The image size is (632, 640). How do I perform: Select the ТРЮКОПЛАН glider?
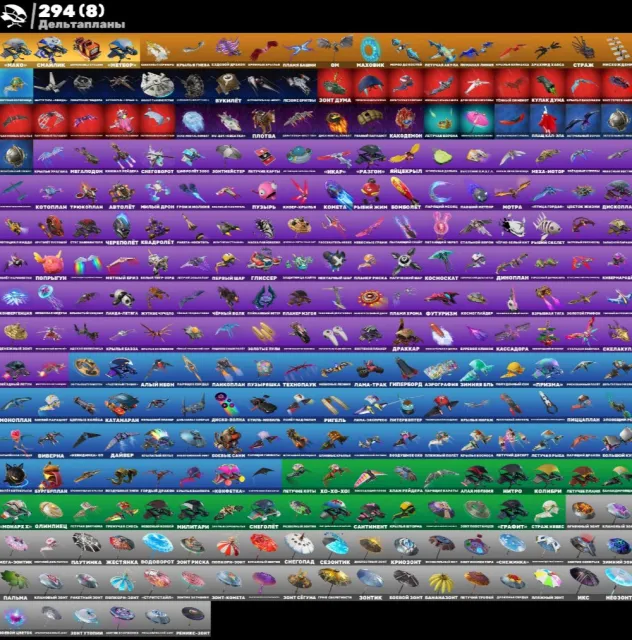pos(87,193)
